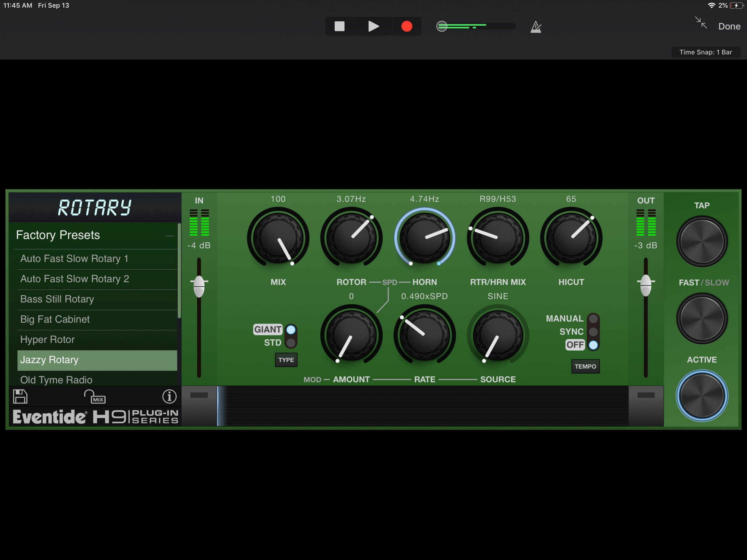Set tempo mode to OFF
The height and width of the screenshot is (560, 747).
593,345
